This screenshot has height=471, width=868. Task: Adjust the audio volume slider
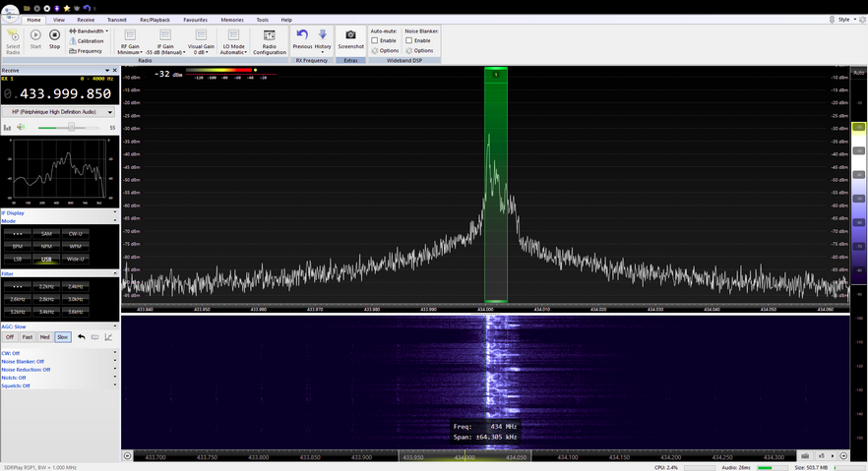pyautogui.click(x=71, y=127)
